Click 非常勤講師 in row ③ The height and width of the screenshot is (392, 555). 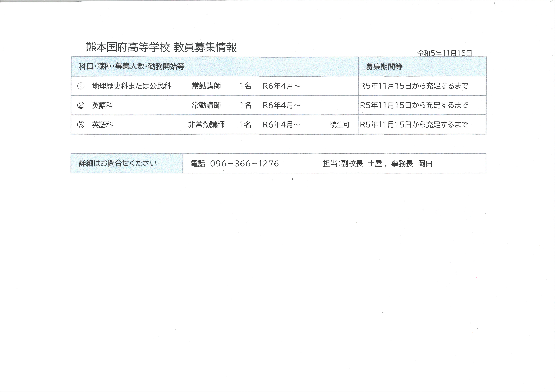(x=206, y=125)
